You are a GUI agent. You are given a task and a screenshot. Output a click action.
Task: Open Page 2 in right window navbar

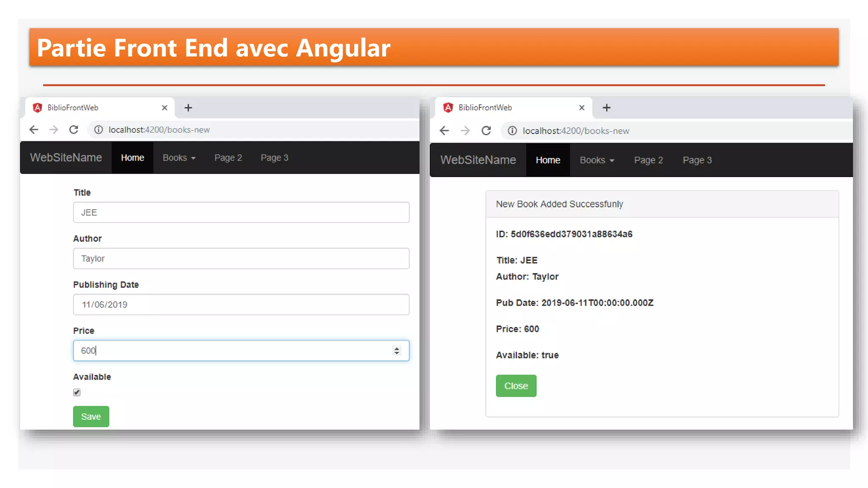click(x=648, y=160)
